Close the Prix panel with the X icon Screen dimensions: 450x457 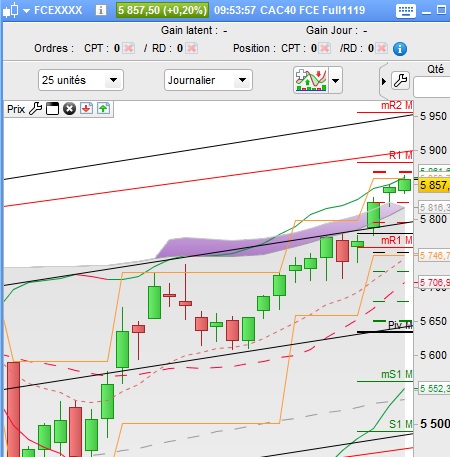tap(69, 109)
